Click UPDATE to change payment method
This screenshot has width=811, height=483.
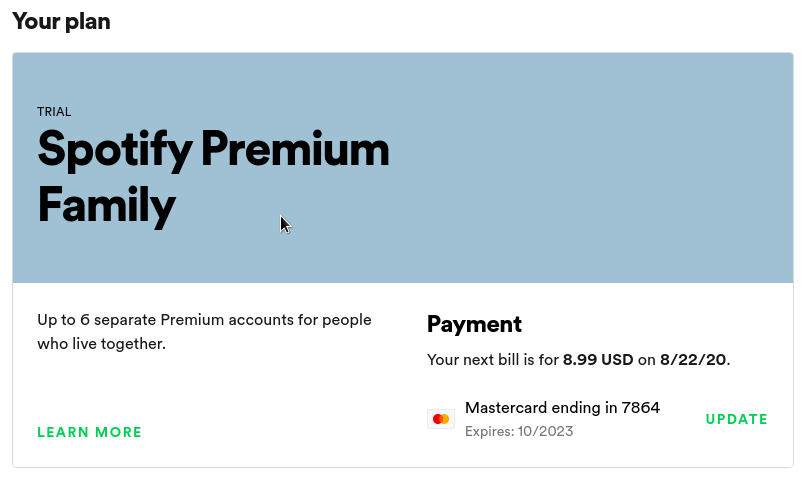tap(737, 419)
